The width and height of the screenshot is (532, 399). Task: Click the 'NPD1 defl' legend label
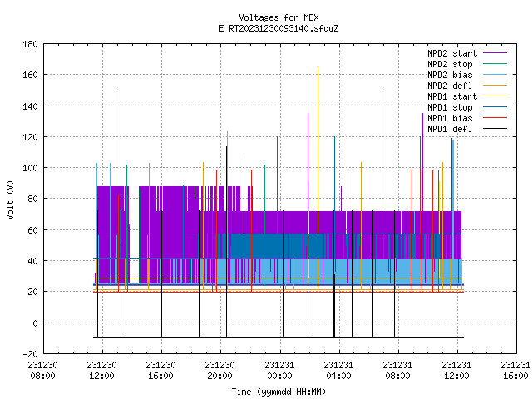(450, 130)
